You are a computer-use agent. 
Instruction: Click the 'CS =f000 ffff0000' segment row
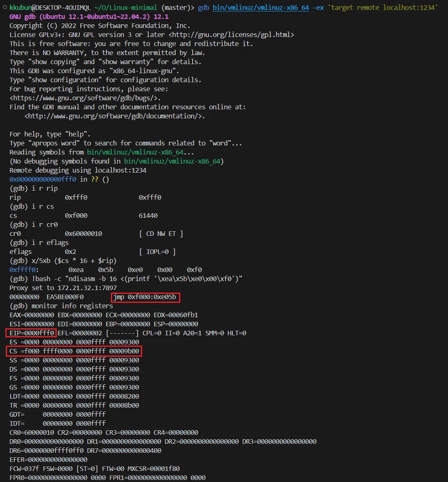click(x=74, y=351)
